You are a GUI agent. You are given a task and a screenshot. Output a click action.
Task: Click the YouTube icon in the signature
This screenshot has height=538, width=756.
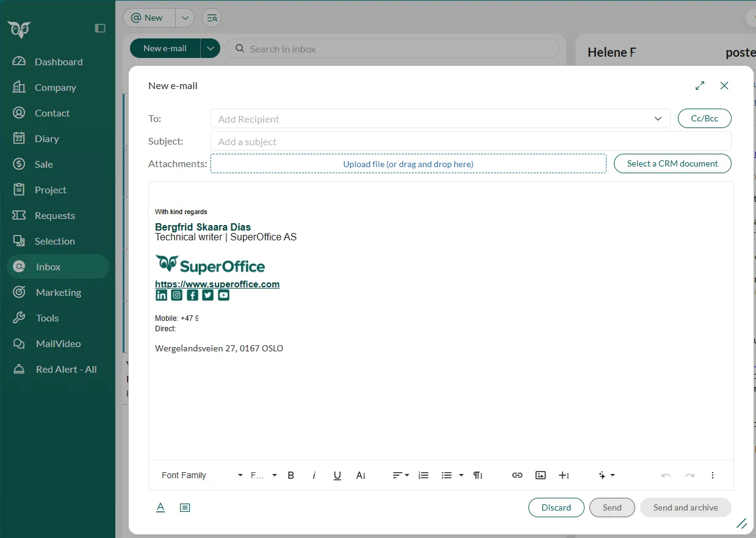coord(224,295)
